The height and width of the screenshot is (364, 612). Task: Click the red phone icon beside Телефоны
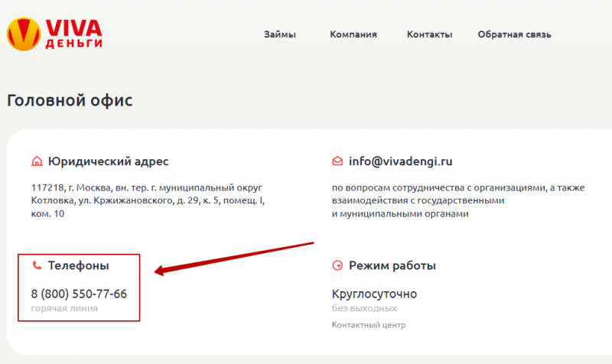(36, 266)
